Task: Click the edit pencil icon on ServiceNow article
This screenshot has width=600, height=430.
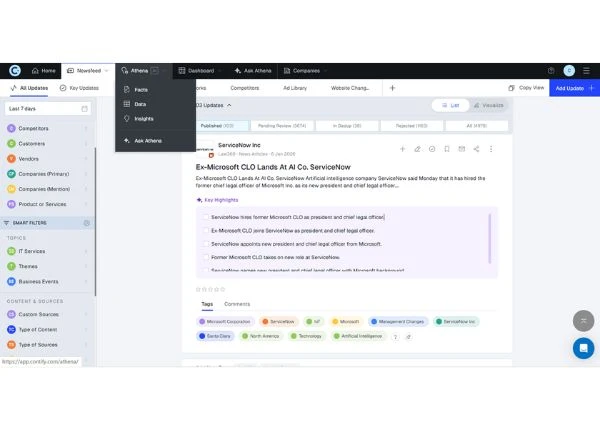Action: [x=417, y=149]
